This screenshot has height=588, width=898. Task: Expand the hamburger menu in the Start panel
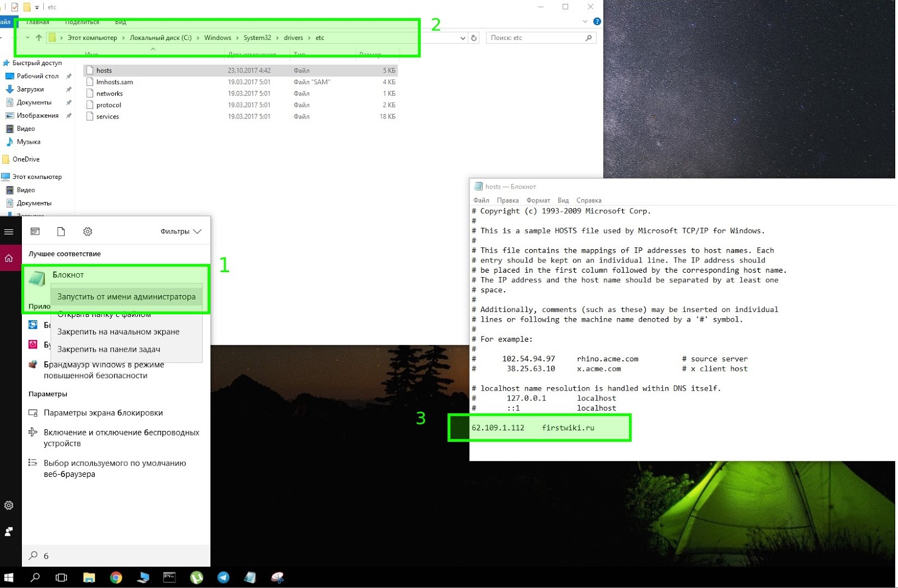coord(9,232)
